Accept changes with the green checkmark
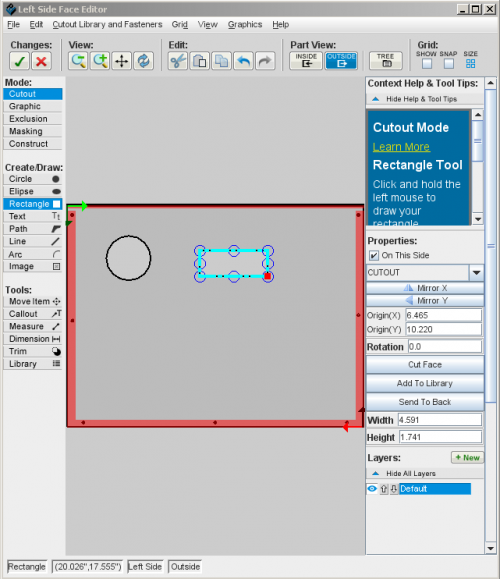Viewport: 500px width, 579px height. [x=19, y=61]
